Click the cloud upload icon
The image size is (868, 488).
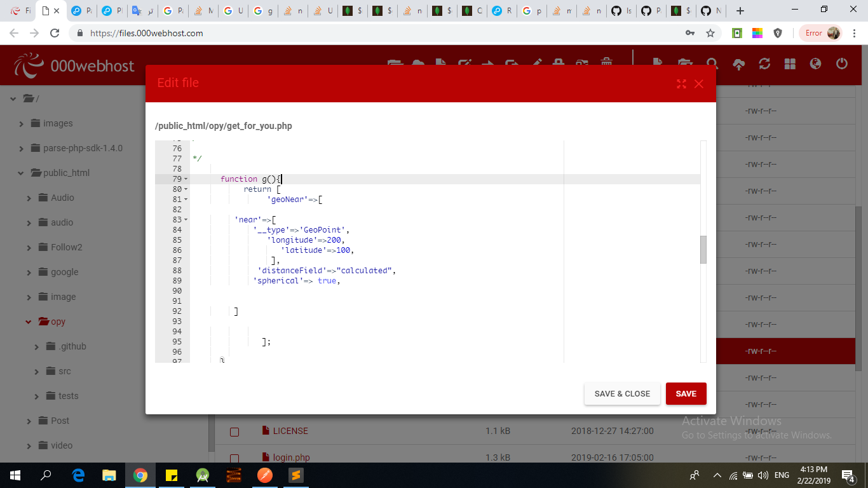tap(738, 64)
